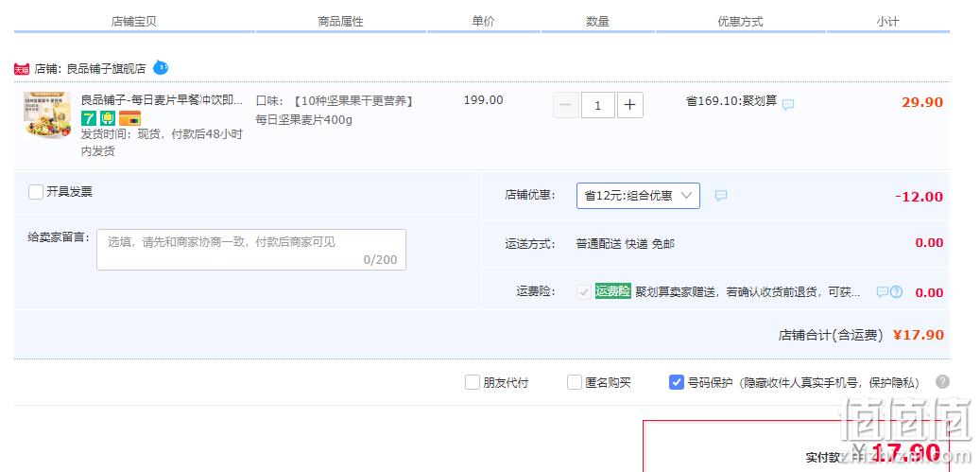Screen dimensions: 980x472
Task: Enable the 匿名购买 anonymous purchase checkbox
Action: pos(575,382)
